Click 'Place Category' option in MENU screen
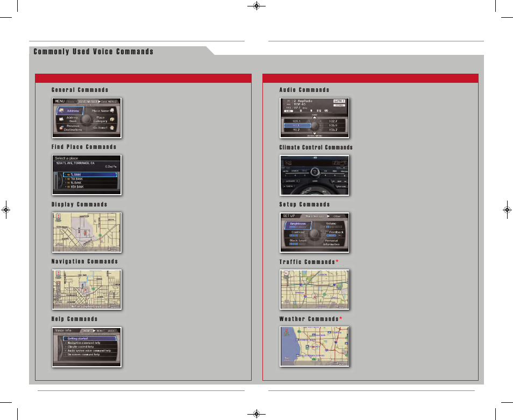 [x=102, y=119]
